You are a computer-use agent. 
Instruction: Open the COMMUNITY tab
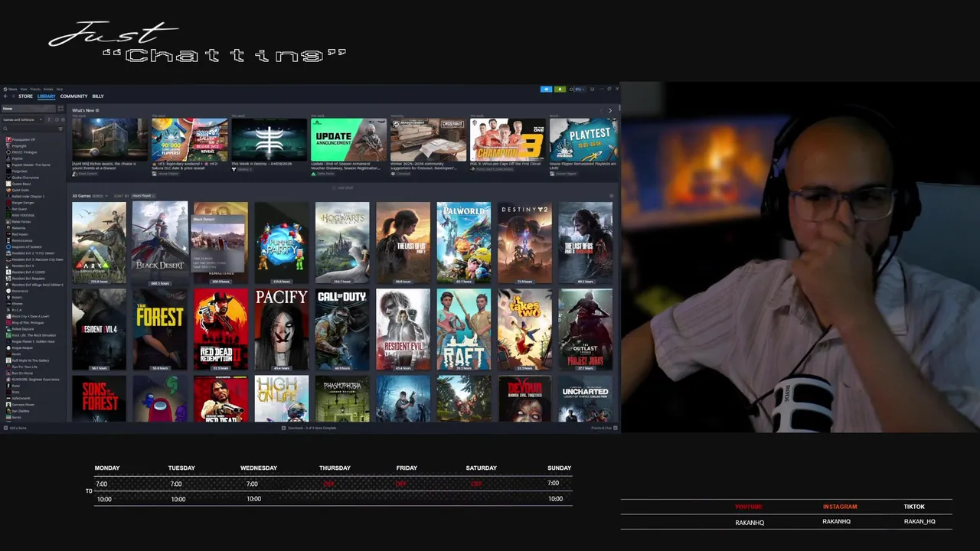tap(73, 96)
